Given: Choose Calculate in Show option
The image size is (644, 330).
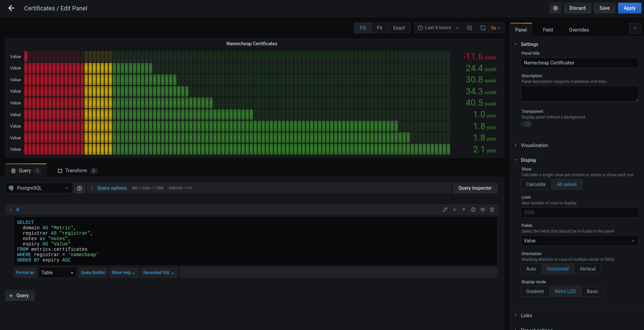Looking at the screenshot, I should point(536,184).
